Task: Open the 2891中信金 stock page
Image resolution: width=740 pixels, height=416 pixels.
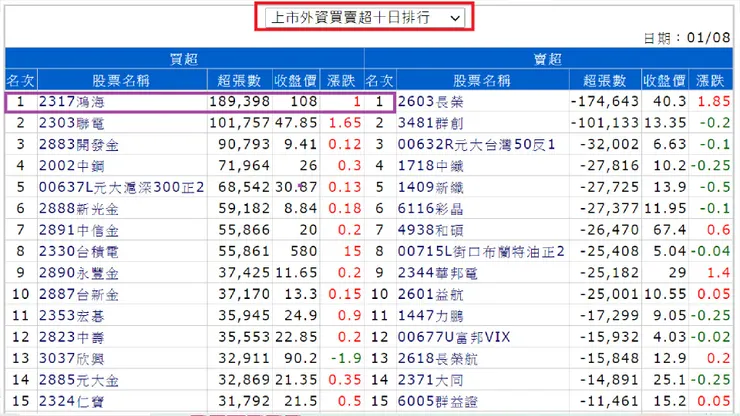Action: (x=79, y=230)
